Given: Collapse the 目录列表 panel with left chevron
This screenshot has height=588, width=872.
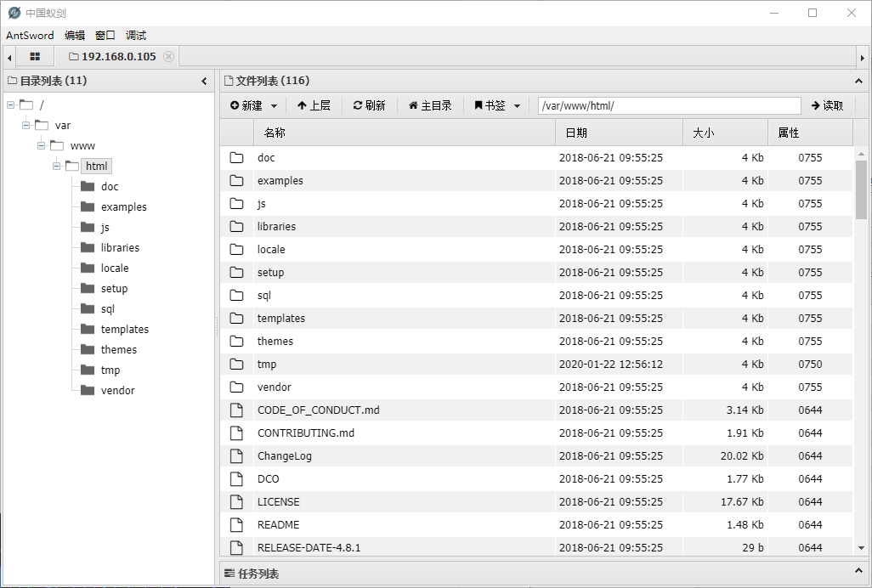Looking at the screenshot, I should [x=204, y=81].
